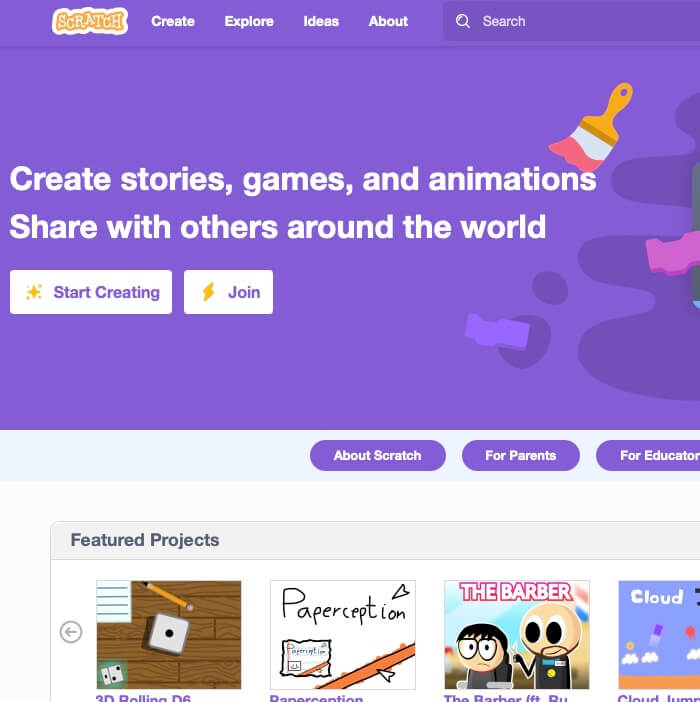Open the 3D Rolling D6 project thumbnail
This screenshot has height=702, width=700.
169,635
